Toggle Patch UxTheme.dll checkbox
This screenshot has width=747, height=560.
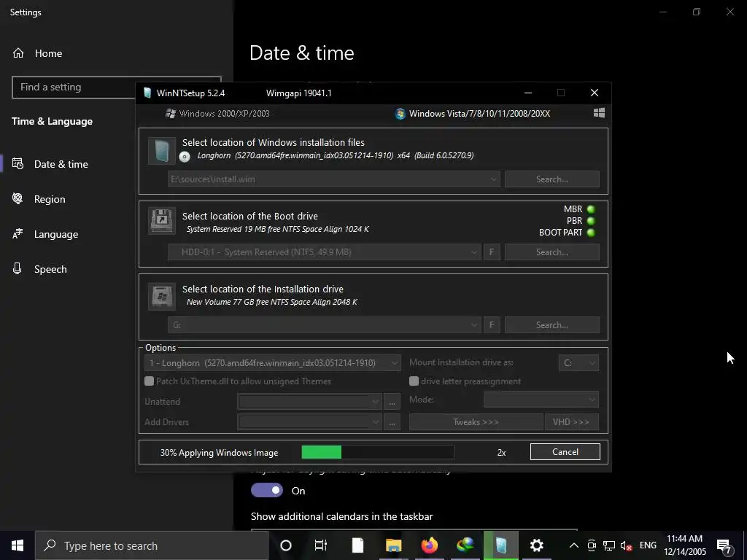pos(149,381)
